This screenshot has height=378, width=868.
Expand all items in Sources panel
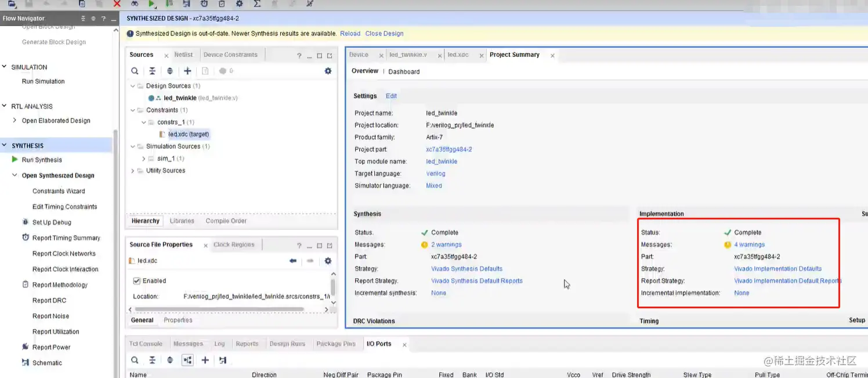[x=169, y=71]
